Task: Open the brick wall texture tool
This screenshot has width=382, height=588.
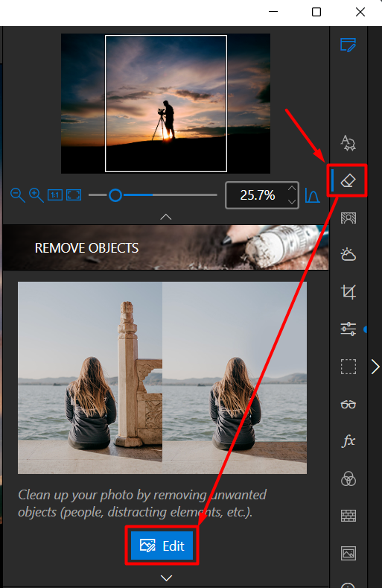Action: [348, 516]
